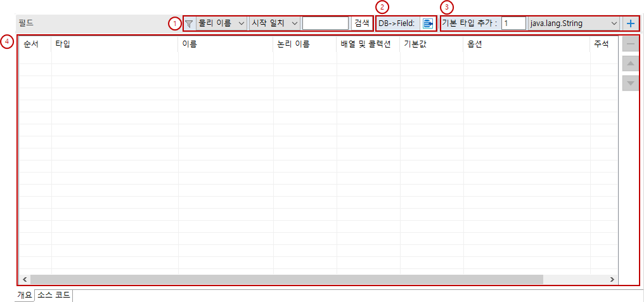The width and height of the screenshot is (644, 302).
Task: Click the 타입 column header
Action: (x=114, y=44)
